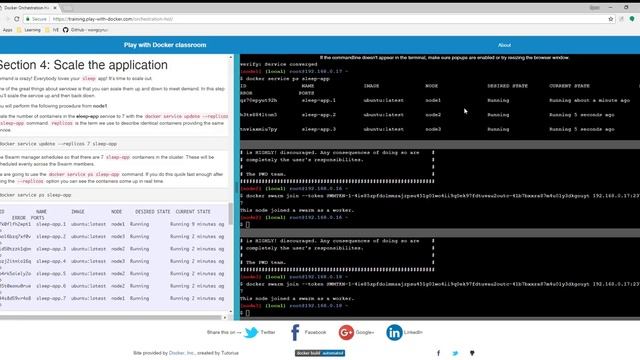Open the Learning bookmarks folder

(x=29, y=30)
